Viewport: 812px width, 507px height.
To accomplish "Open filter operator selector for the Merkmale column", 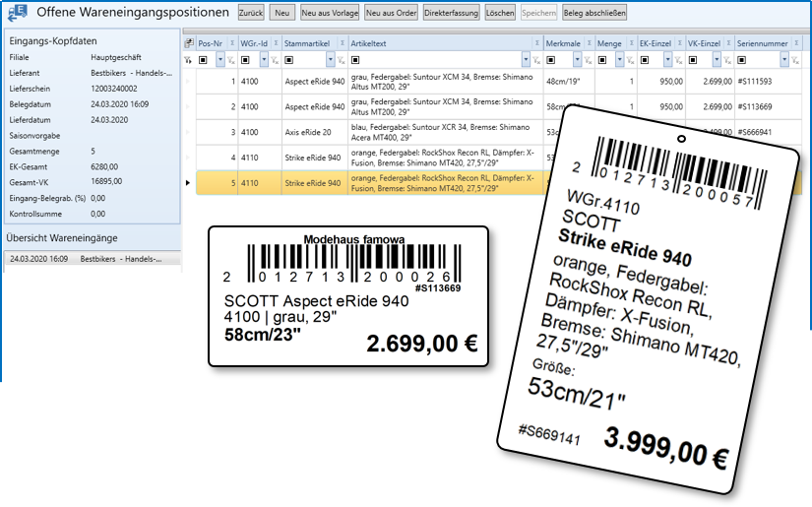I will click(551, 61).
